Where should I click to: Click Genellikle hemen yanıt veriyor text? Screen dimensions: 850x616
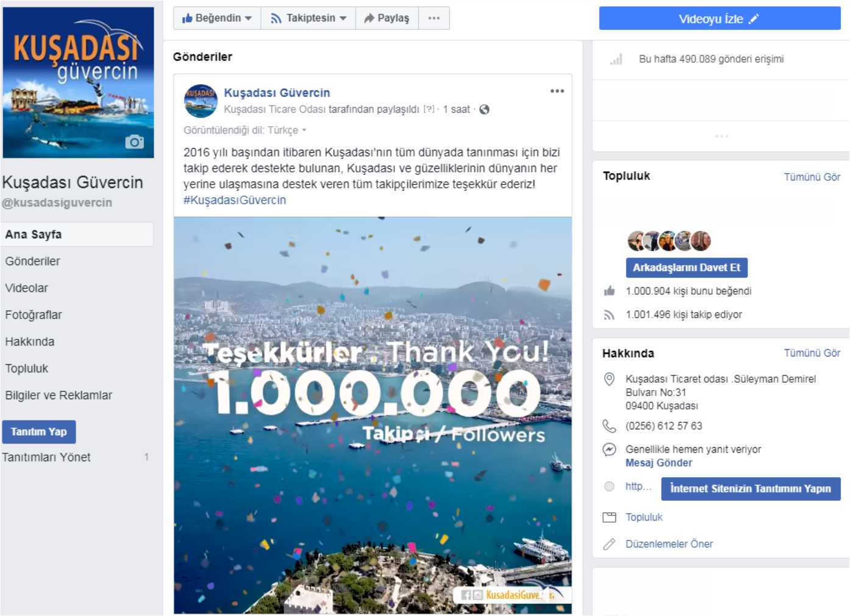coord(693,450)
